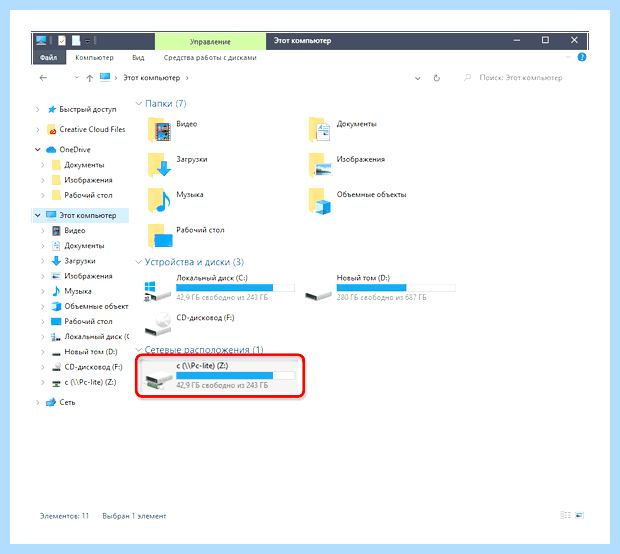This screenshot has width=620, height=554.
Task: Click the Сеть network icon in sidebar
Action: [51, 402]
